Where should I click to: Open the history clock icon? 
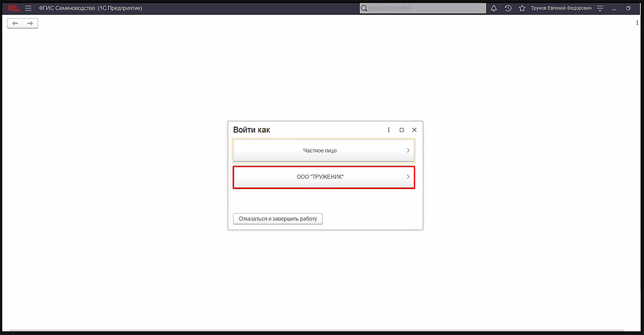[x=508, y=8]
